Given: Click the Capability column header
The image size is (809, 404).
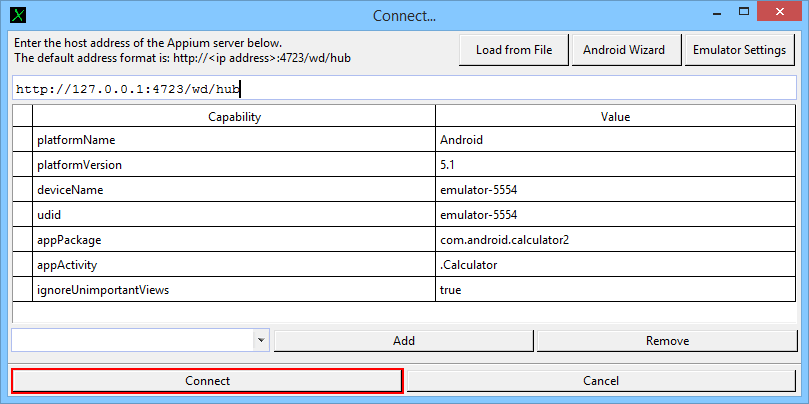Looking at the screenshot, I should coord(234,117).
